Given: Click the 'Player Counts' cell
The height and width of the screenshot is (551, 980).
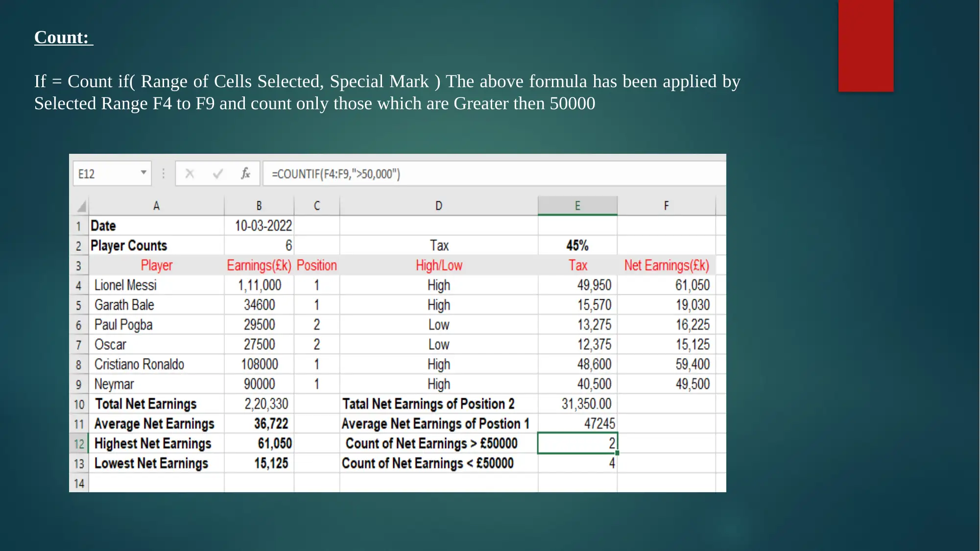Looking at the screenshot, I should [x=156, y=245].
